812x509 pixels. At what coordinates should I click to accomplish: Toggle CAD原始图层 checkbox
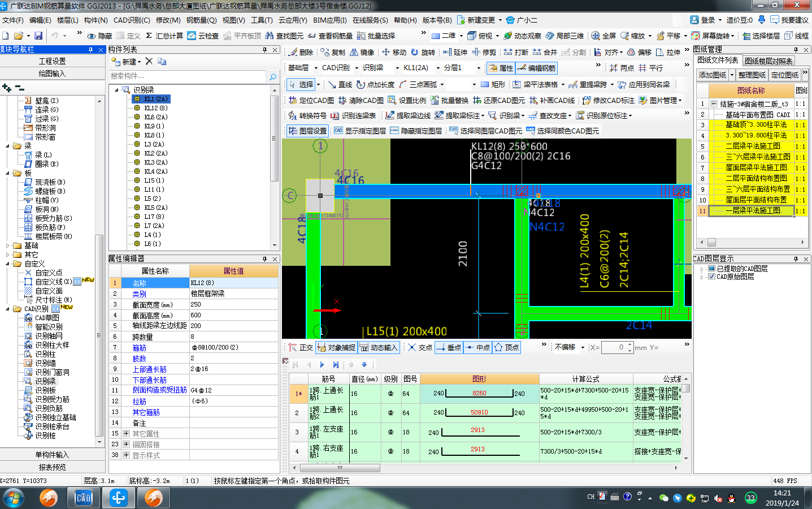click(712, 277)
